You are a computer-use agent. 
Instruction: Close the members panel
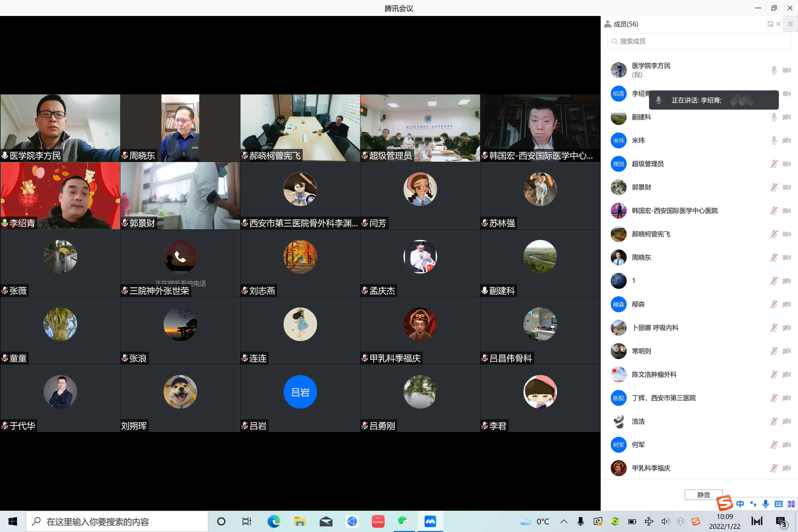(778, 24)
